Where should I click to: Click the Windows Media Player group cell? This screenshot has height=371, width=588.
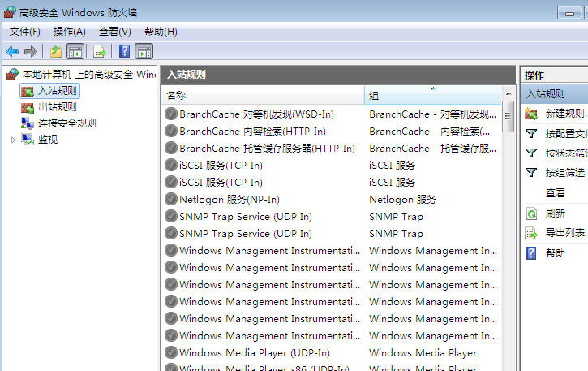pyautogui.click(x=423, y=352)
